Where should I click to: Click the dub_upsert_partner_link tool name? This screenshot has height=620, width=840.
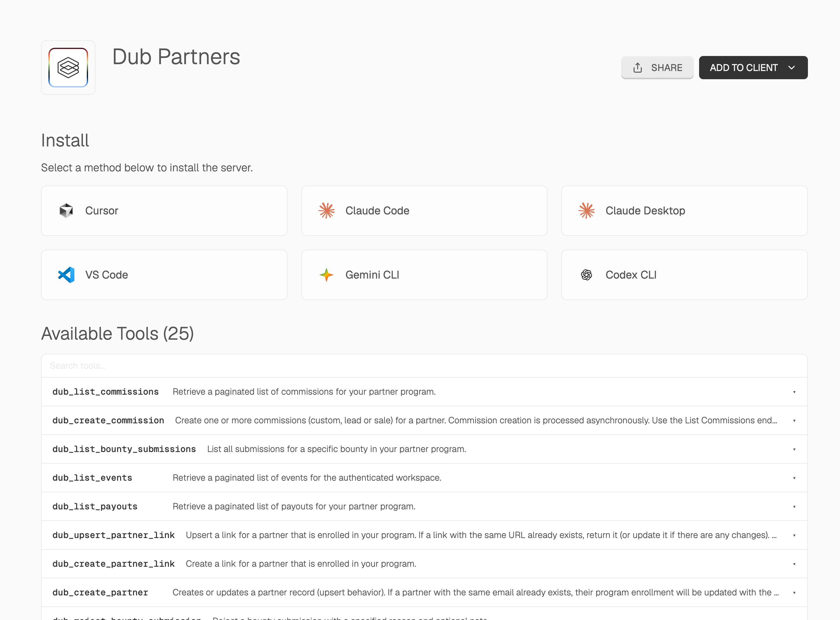(113, 535)
